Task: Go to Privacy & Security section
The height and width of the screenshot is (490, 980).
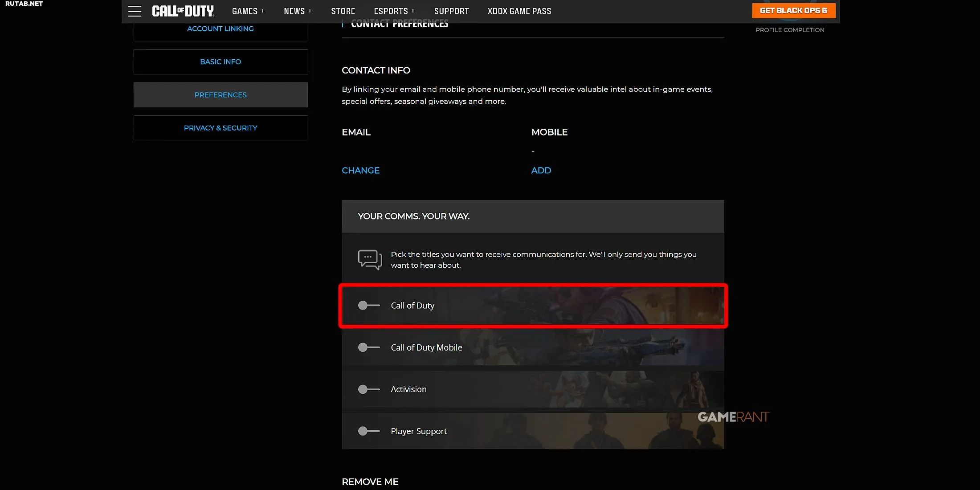Action: (220, 128)
